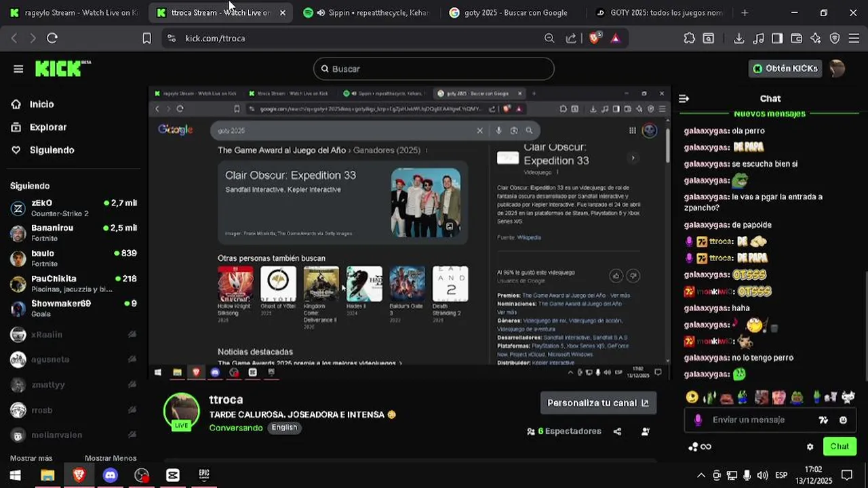Viewport: 868px width, 488px height.
Task: Open PauChikita channel in followed list
Action: (x=73, y=283)
